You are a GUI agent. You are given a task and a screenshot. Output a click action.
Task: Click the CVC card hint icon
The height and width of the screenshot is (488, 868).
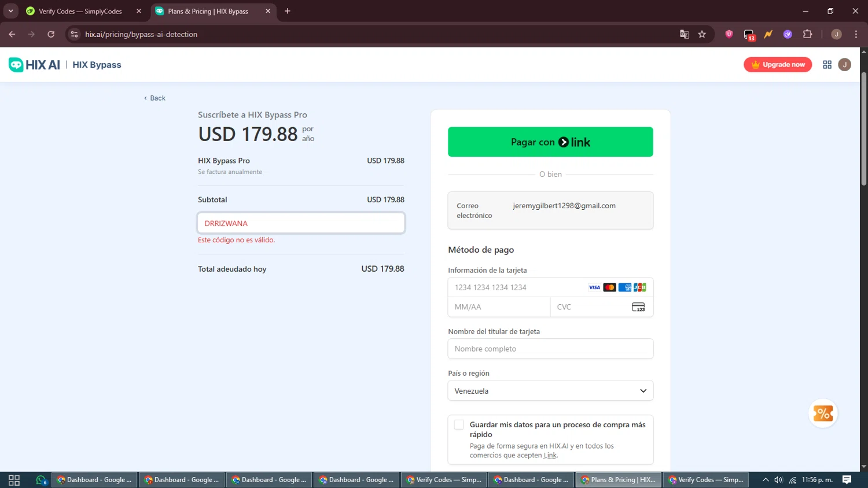click(x=638, y=307)
